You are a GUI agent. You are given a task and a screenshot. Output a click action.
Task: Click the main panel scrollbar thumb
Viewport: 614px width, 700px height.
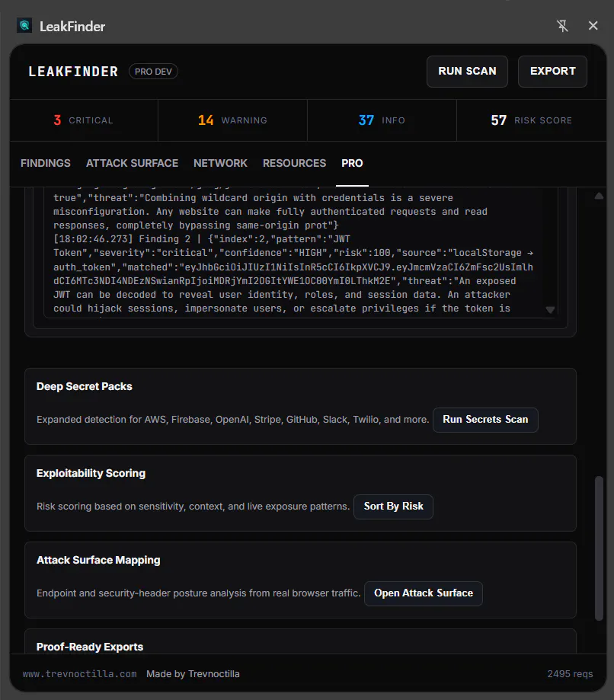pos(600,548)
